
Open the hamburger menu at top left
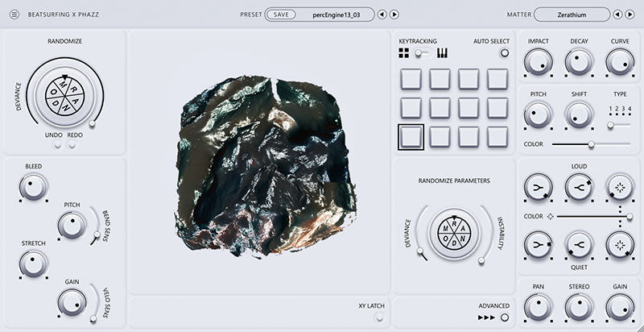(x=14, y=15)
